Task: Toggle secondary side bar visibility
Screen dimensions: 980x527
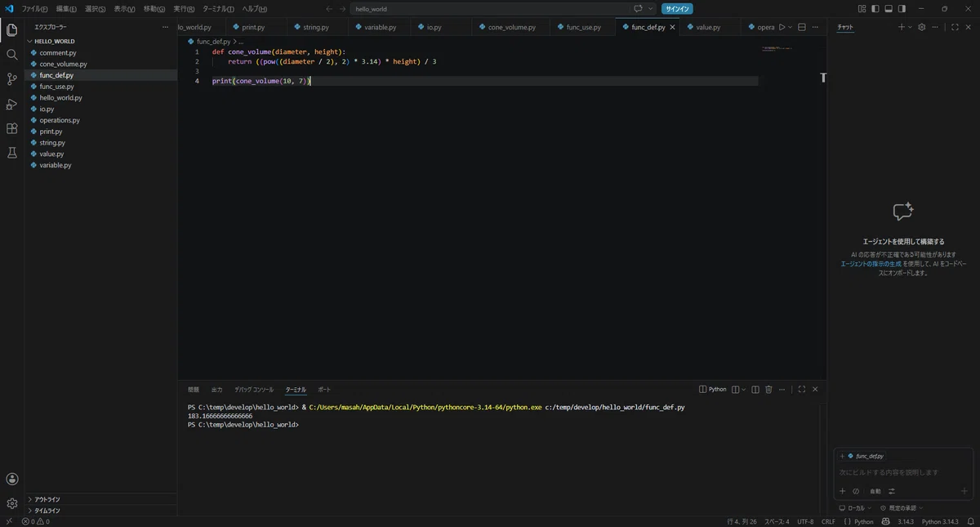Action: click(x=902, y=8)
